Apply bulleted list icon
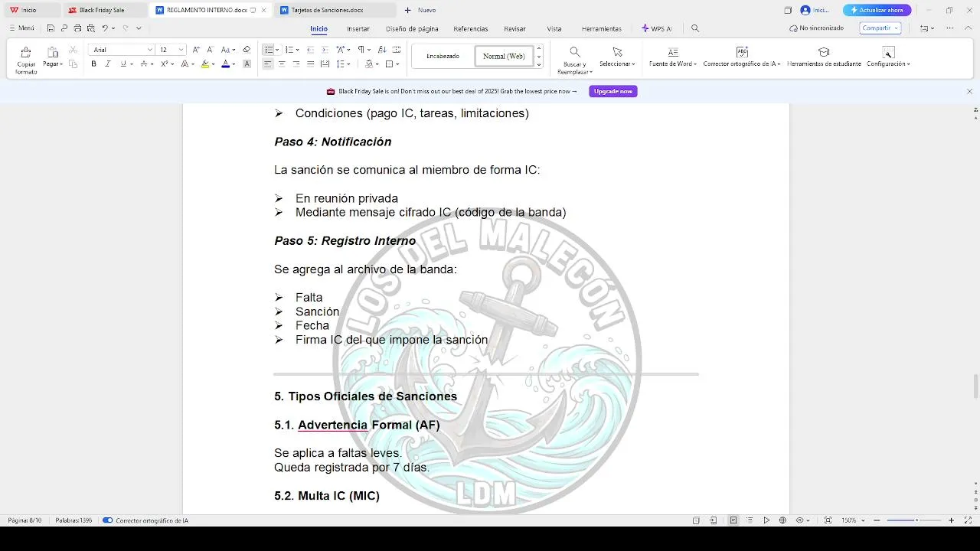The image size is (980, 551). tap(268, 50)
